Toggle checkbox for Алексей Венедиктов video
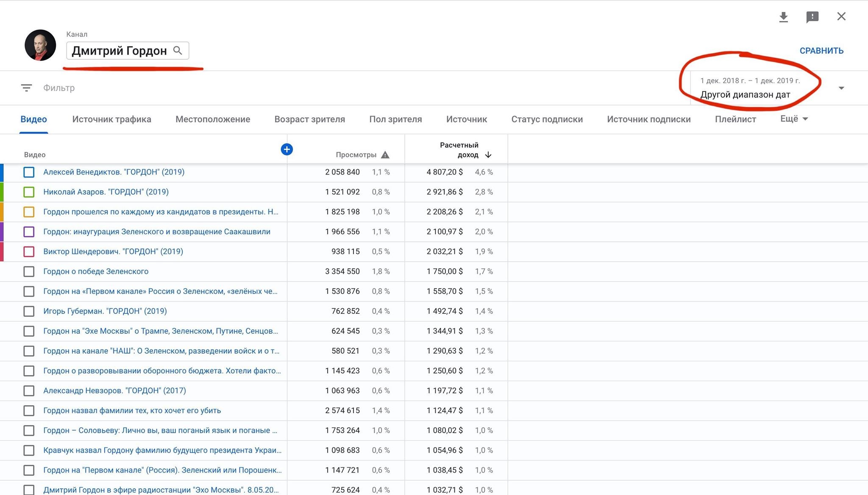This screenshot has width=868, height=495. [x=29, y=172]
